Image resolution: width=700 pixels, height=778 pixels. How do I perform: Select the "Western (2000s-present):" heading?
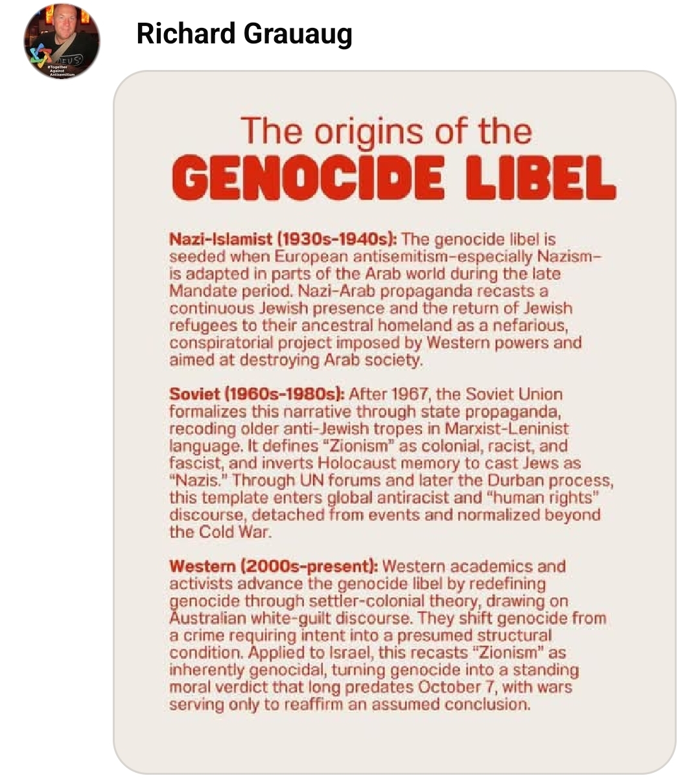[273, 566]
